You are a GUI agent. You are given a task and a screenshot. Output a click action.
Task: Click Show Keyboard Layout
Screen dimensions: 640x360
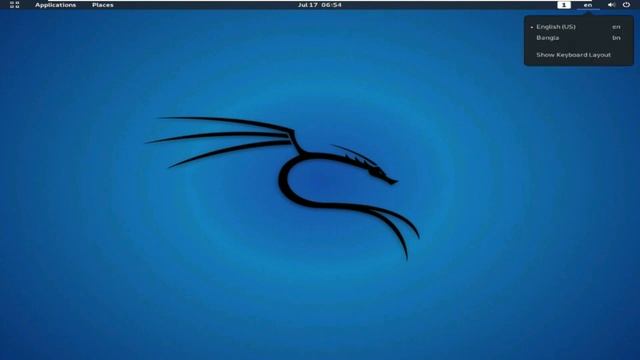point(579,55)
